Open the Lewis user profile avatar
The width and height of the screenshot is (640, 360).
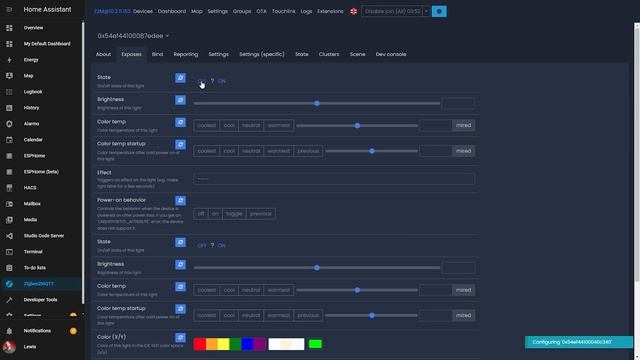coord(9,347)
